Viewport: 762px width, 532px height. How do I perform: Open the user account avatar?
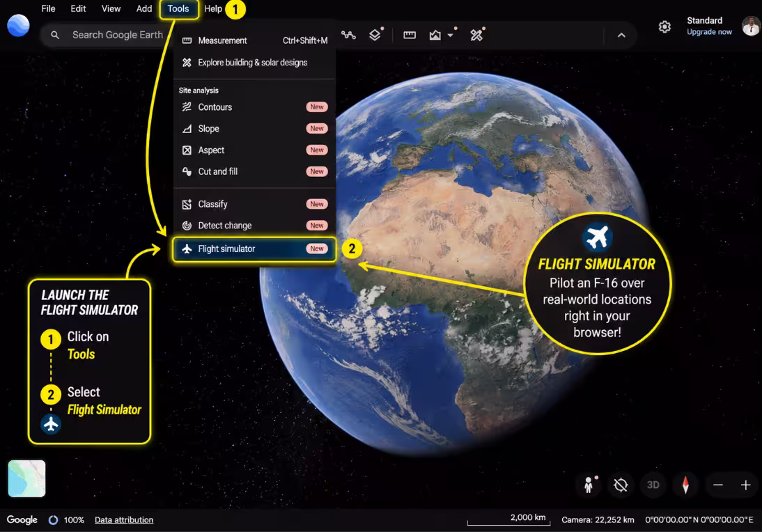[x=752, y=26]
